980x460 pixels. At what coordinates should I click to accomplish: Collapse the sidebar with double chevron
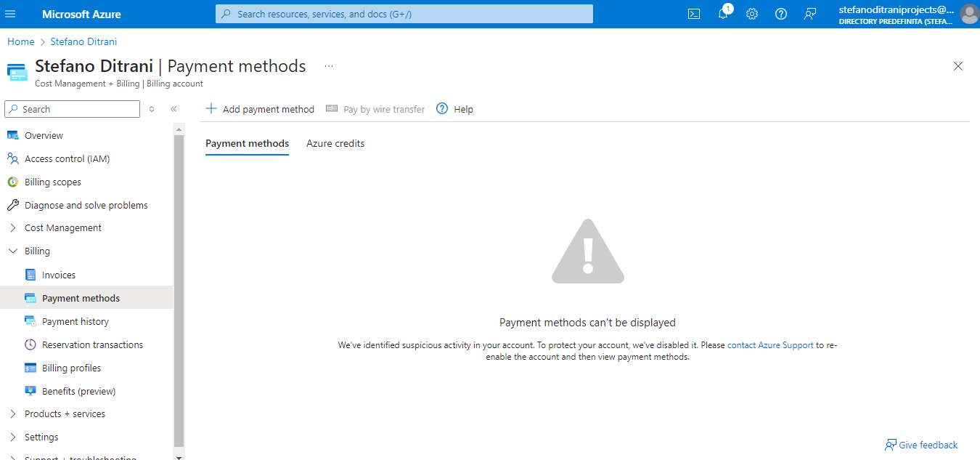[x=173, y=109]
